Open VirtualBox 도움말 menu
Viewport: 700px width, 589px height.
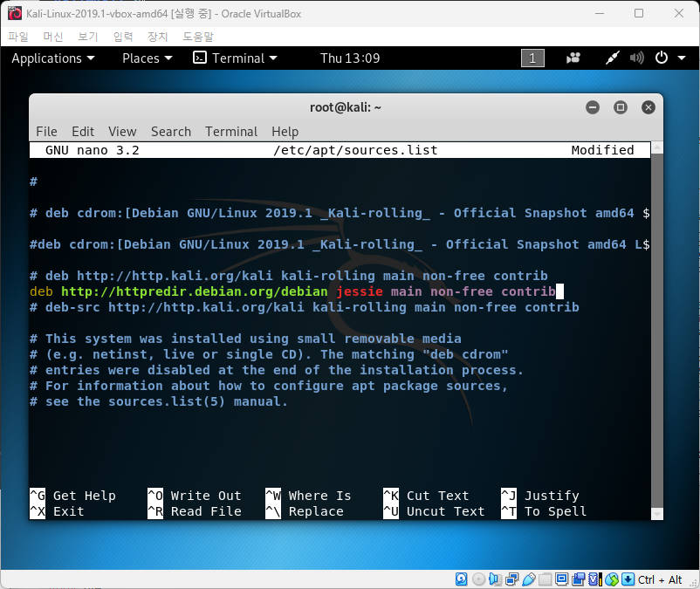point(198,37)
